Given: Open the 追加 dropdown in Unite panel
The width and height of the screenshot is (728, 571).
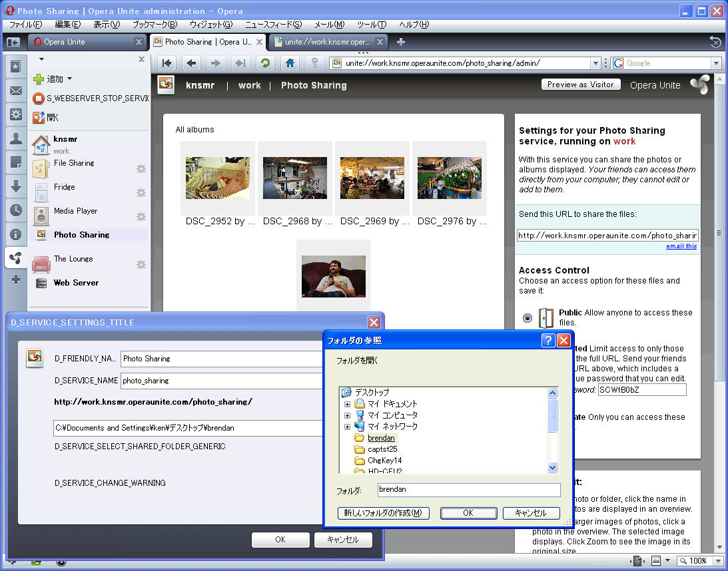Looking at the screenshot, I should click(70, 79).
